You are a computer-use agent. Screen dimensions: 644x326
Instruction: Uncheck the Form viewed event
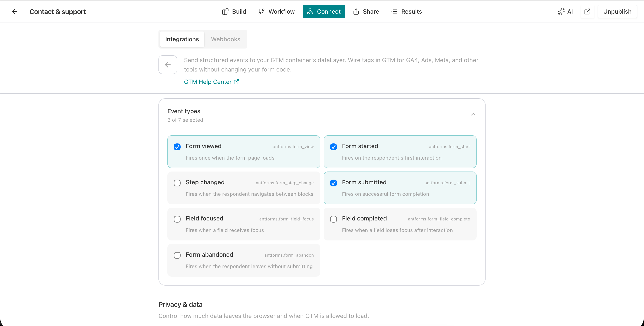pos(177,147)
